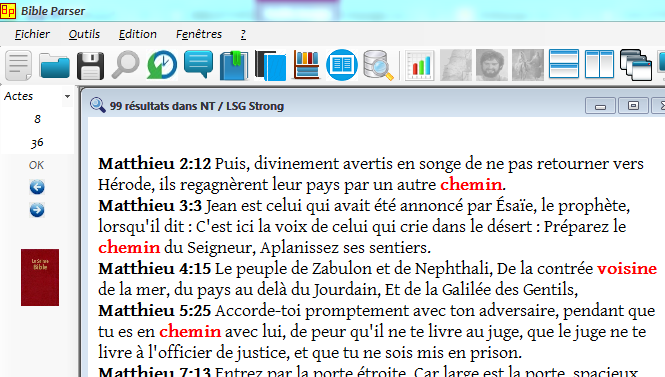Open the grayed painting illustration icon
Viewport: 665px width, 377px height.
tap(528, 65)
